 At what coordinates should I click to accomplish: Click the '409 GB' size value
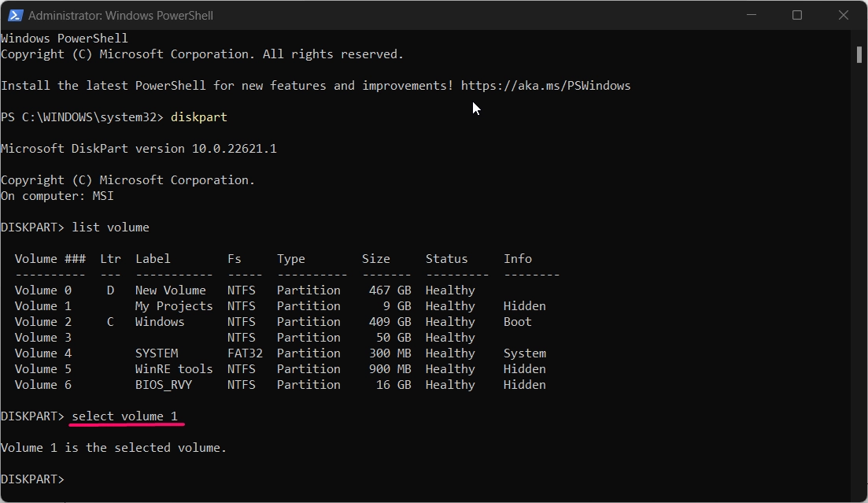pos(390,322)
